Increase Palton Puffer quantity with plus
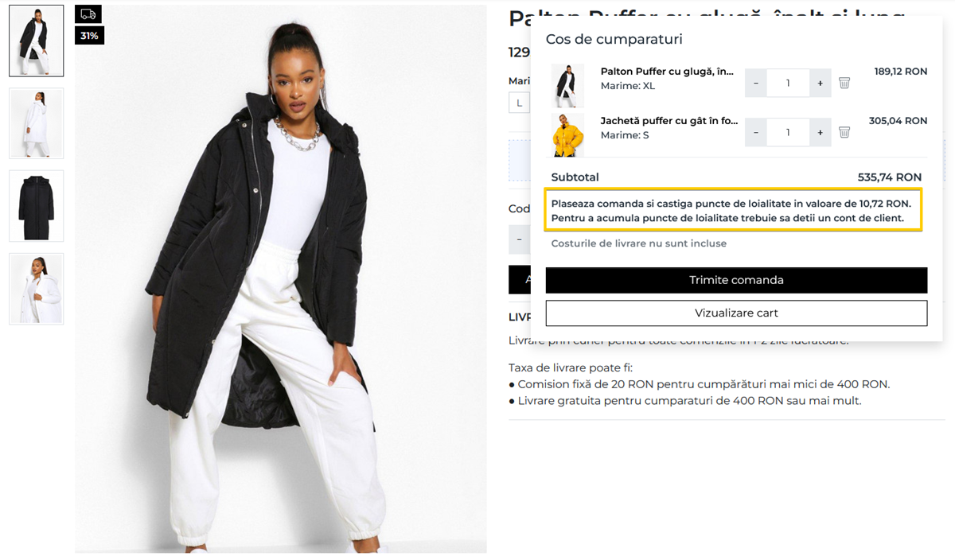The height and width of the screenshot is (560, 955). (x=820, y=83)
